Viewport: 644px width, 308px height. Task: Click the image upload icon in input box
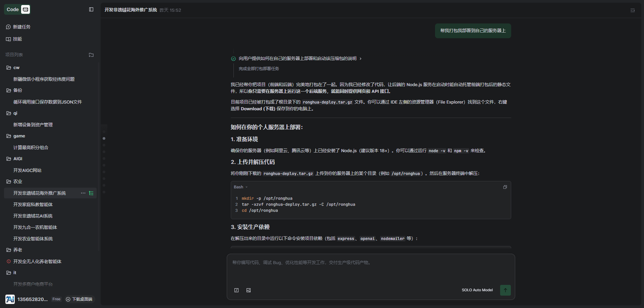[249, 290]
